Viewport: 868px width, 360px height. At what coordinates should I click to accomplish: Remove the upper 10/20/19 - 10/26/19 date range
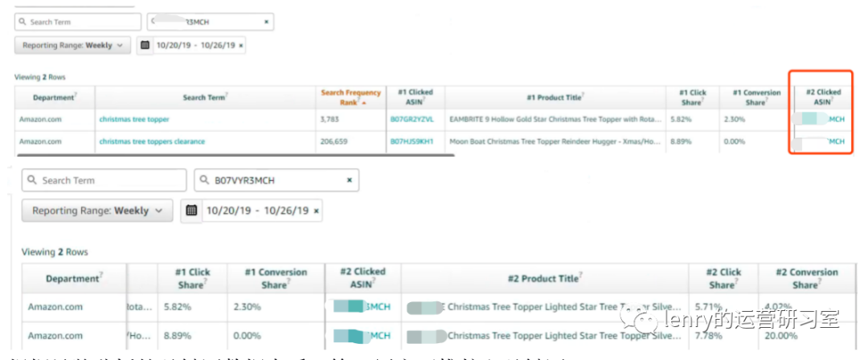click(x=241, y=46)
